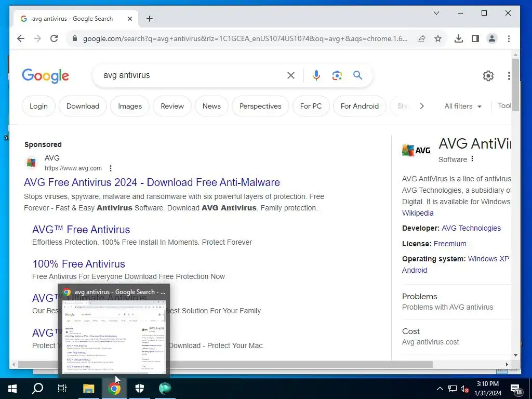This screenshot has height=399, width=532.
Task: Open the AVG AntiVirus panel more options
Action: pos(472,159)
